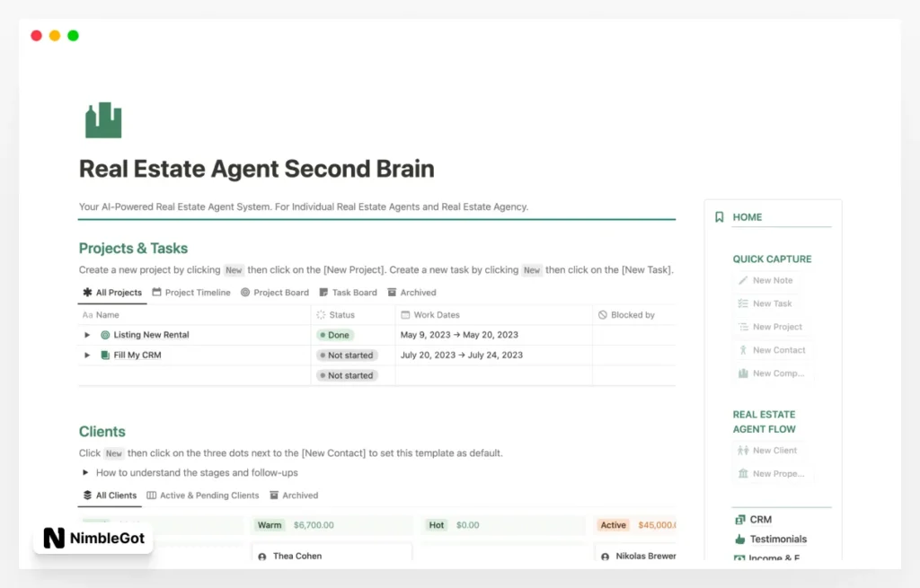The height and width of the screenshot is (588, 920).
Task: Expand the Listing New Rental row
Action: click(x=88, y=334)
